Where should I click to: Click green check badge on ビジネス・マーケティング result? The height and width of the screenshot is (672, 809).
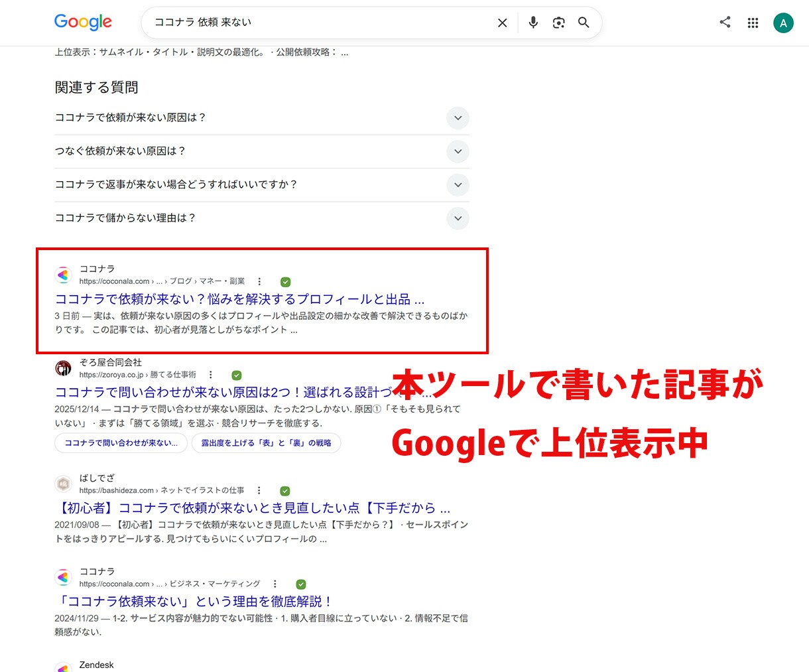click(x=301, y=584)
